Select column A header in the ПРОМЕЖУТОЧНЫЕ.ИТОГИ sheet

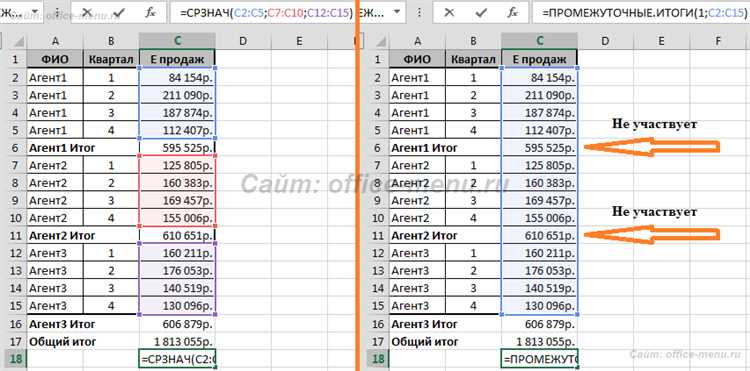(x=418, y=42)
